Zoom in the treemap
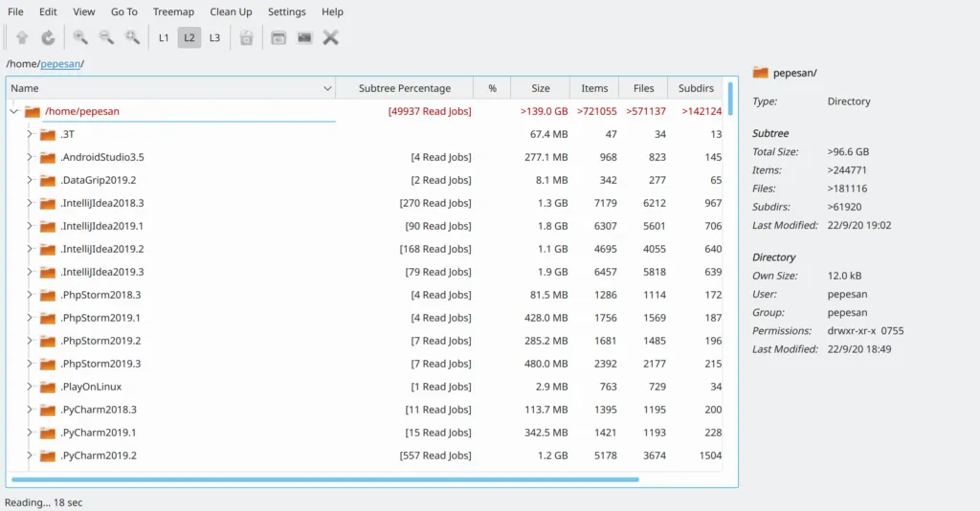980x511 pixels. [80, 38]
